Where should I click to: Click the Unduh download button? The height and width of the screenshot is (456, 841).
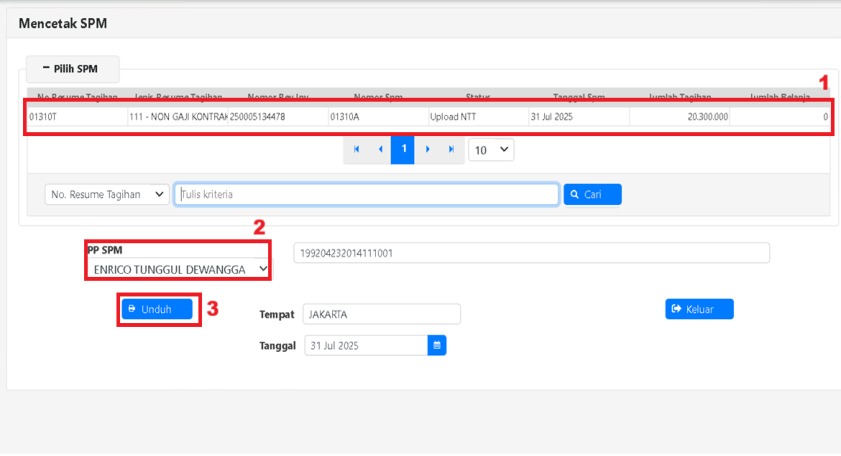(x=157, y=309)
